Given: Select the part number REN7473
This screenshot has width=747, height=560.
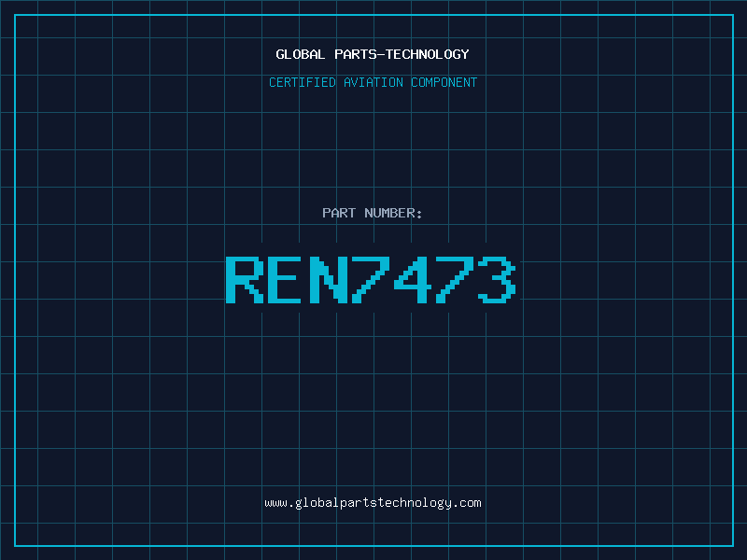Looking at the screenshot, I should [x=371, y=280].
